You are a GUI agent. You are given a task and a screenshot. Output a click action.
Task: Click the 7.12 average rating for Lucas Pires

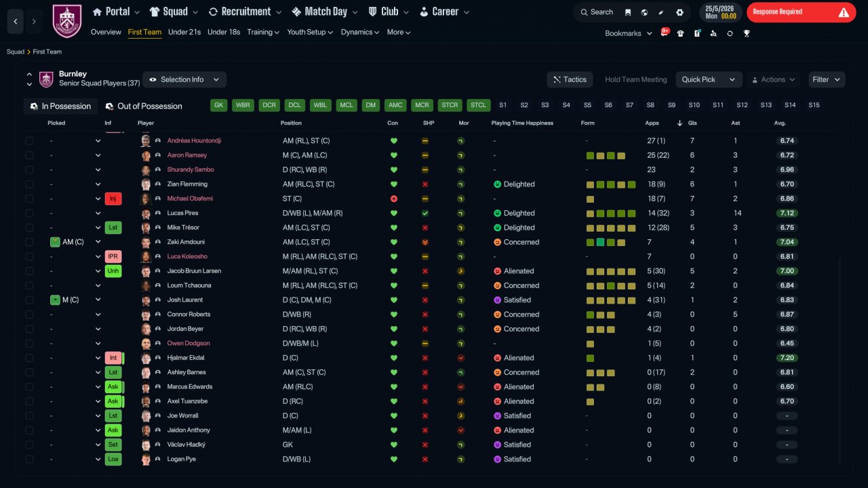click(x=787, y=213)
